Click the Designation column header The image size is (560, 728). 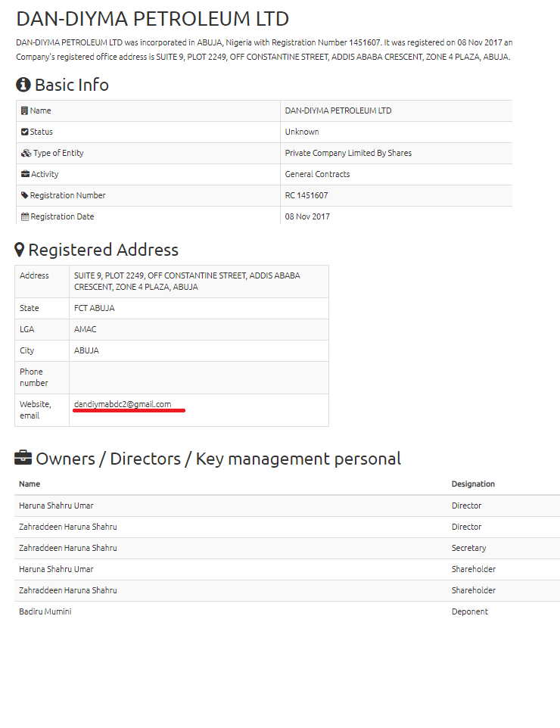(473, 484)
